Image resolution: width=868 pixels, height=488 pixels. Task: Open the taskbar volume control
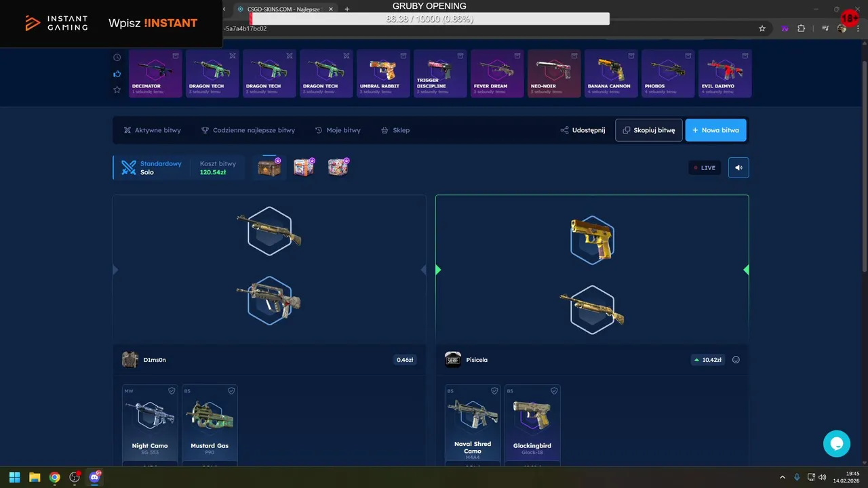[822, 477]
